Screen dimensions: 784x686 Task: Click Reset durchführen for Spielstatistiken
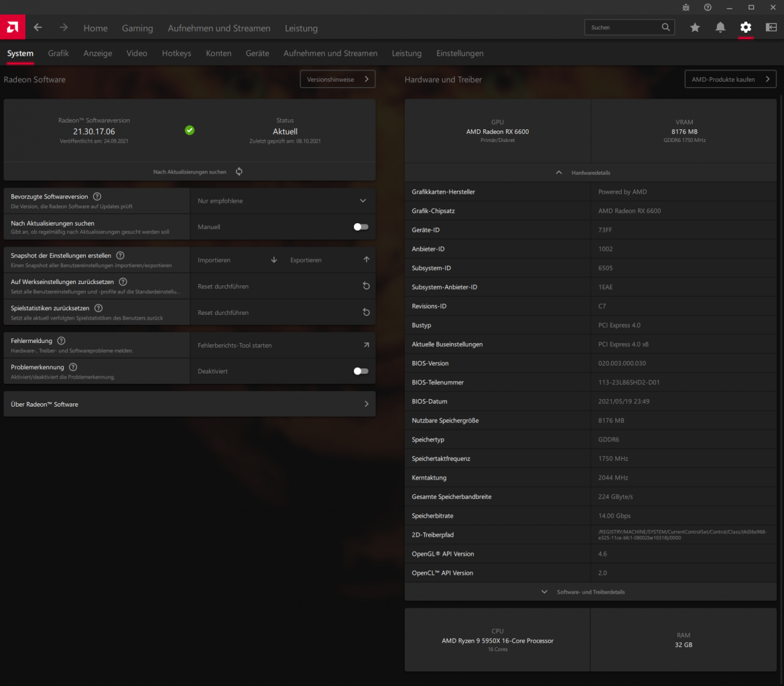[x=283, y=312]
